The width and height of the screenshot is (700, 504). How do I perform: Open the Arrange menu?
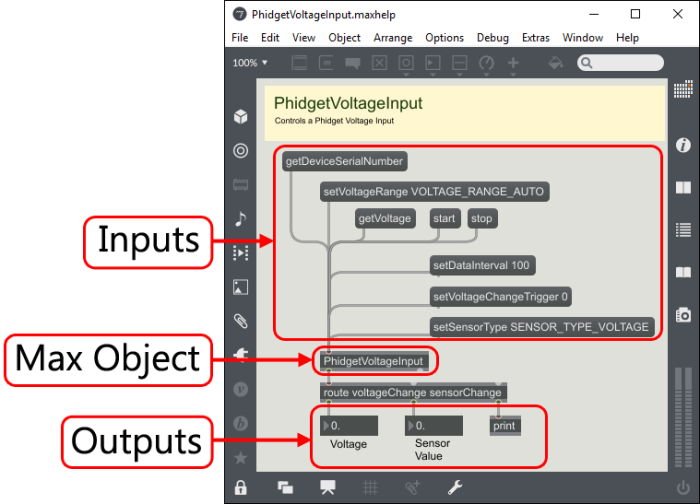393,38
